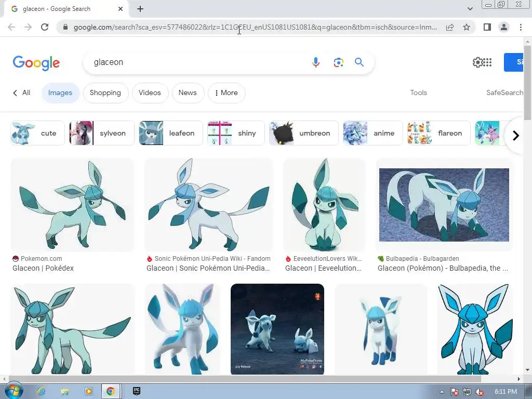Screen dimensions: 532x399
Task: Click the blue Sign in button
Action: pos(513,62)
